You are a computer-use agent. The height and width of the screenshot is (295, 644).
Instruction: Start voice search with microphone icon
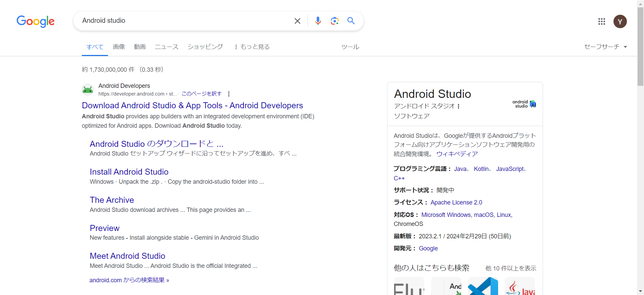(318, 21)
